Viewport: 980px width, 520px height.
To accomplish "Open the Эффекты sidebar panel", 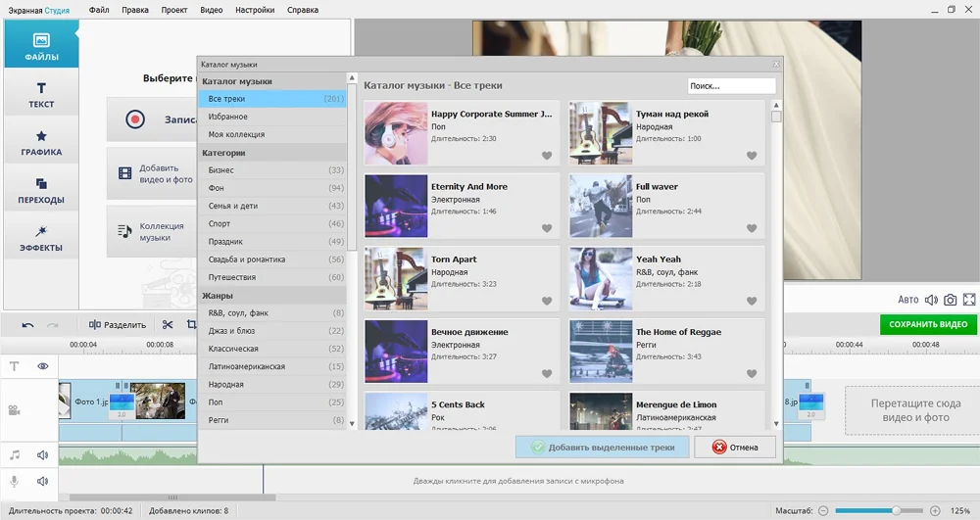I will point(41,239).
